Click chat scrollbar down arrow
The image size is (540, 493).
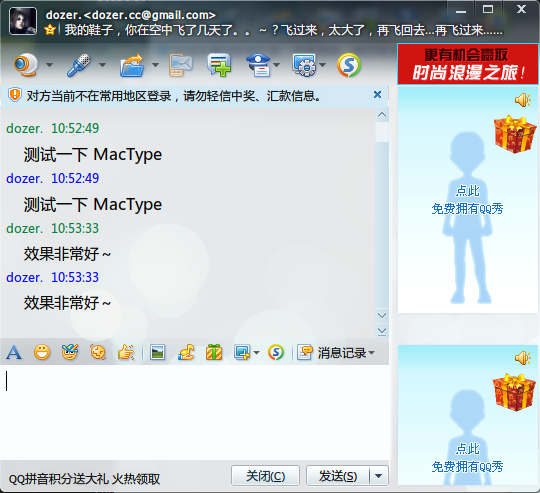pos(382,315)
